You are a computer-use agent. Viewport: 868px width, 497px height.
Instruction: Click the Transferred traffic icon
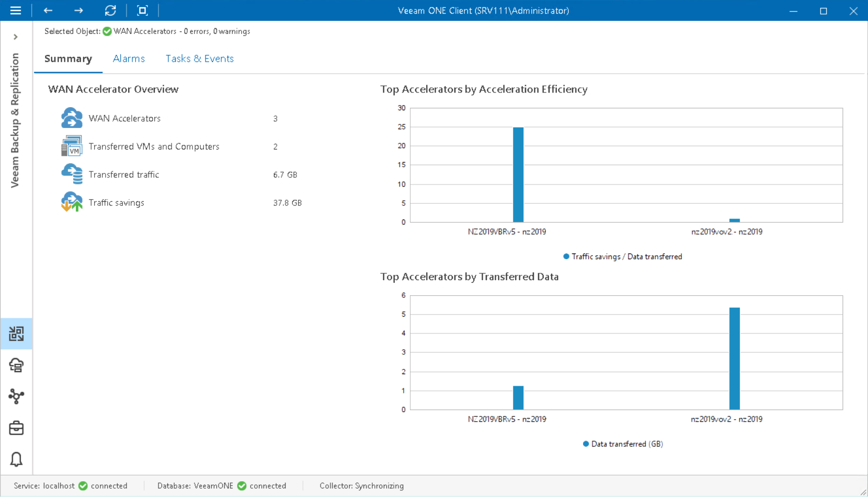(x=72, y=174)
